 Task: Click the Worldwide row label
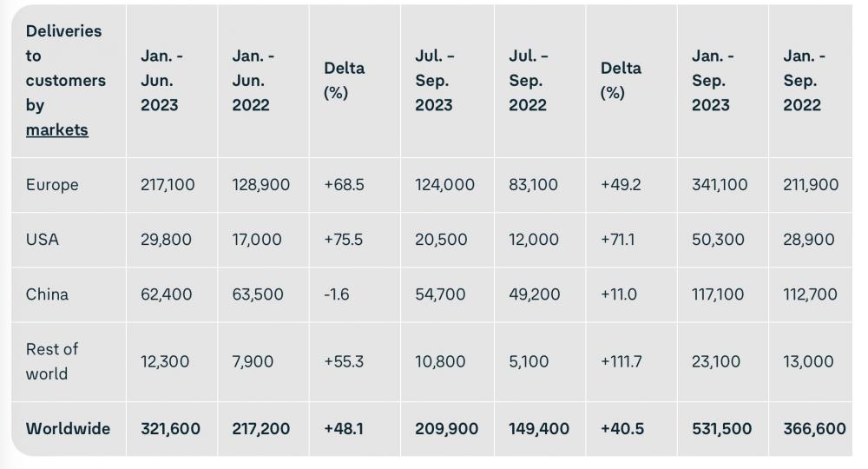click(68, 428)
